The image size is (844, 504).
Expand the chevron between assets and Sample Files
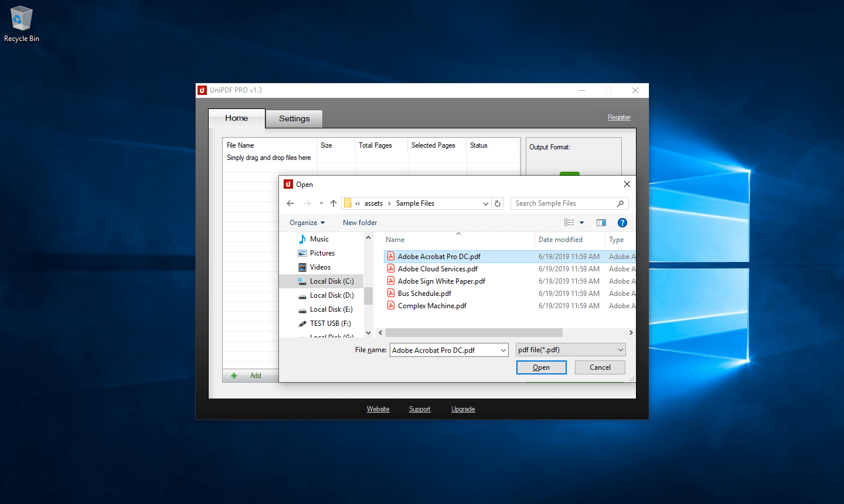click(389, 203)
